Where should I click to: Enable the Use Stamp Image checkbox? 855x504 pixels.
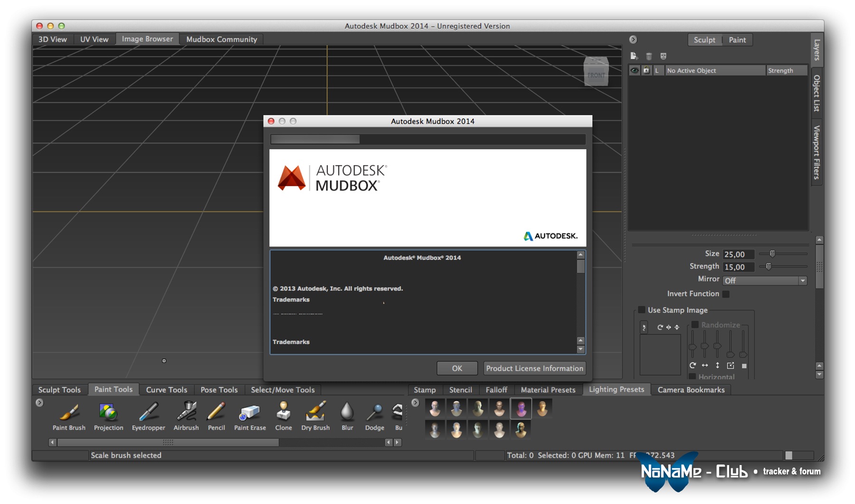[642, 310]
